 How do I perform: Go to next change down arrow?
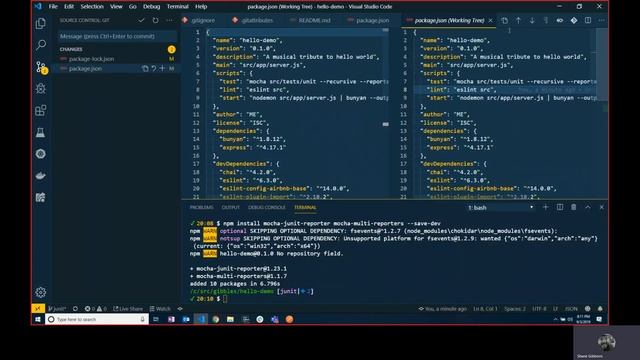(x=532, y=20)
